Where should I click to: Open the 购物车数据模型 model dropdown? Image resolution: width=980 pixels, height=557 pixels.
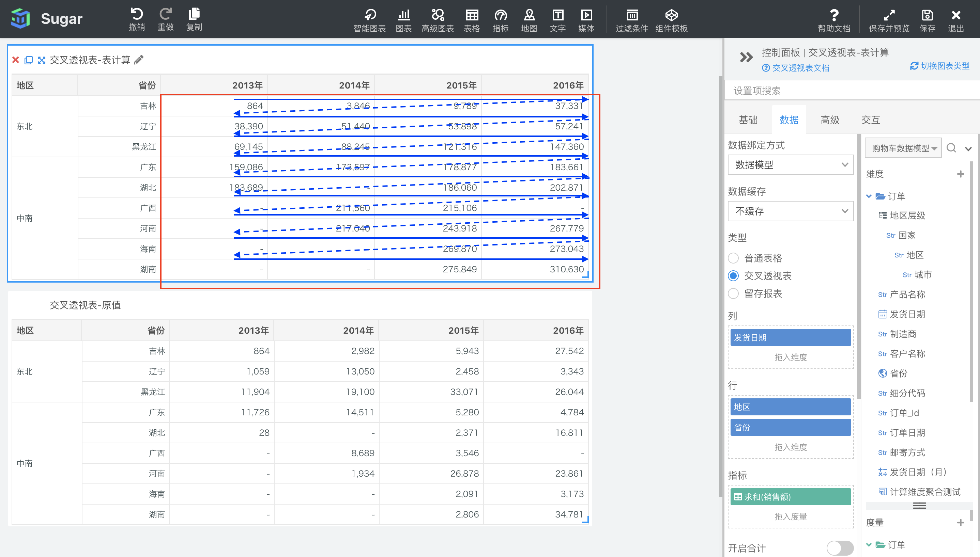click(903, 148)
